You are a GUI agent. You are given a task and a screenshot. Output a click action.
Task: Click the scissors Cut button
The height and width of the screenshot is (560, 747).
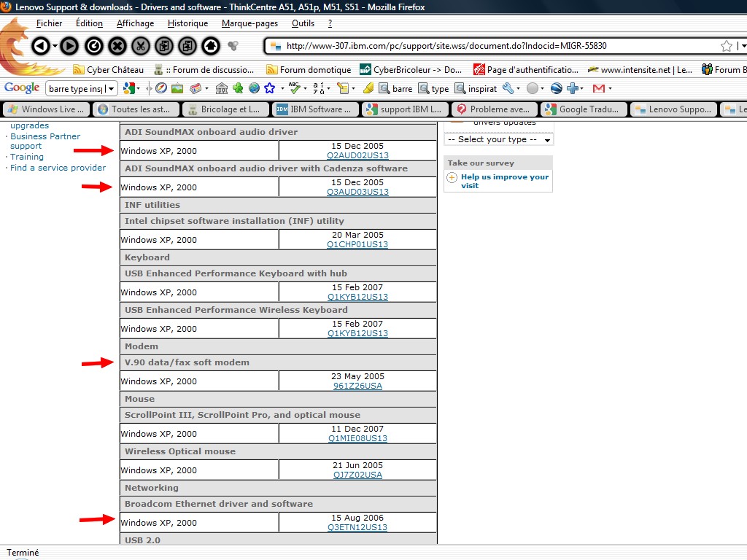tap(141, 46)
